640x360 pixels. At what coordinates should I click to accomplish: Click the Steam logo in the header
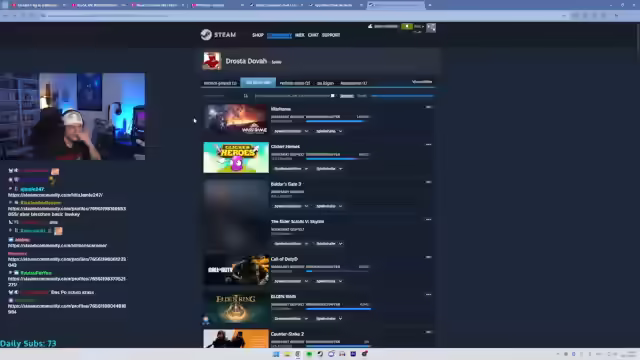[x=218, y=35]
